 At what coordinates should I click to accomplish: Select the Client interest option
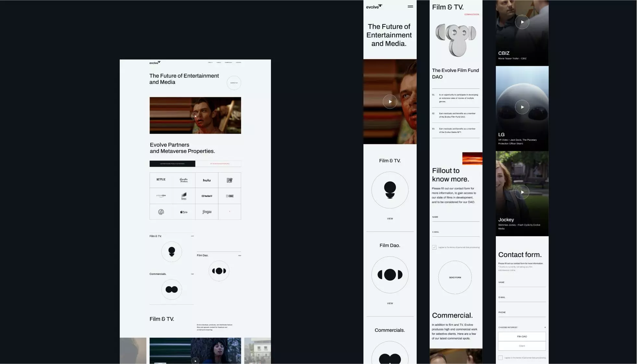click(x=522, y=346)
